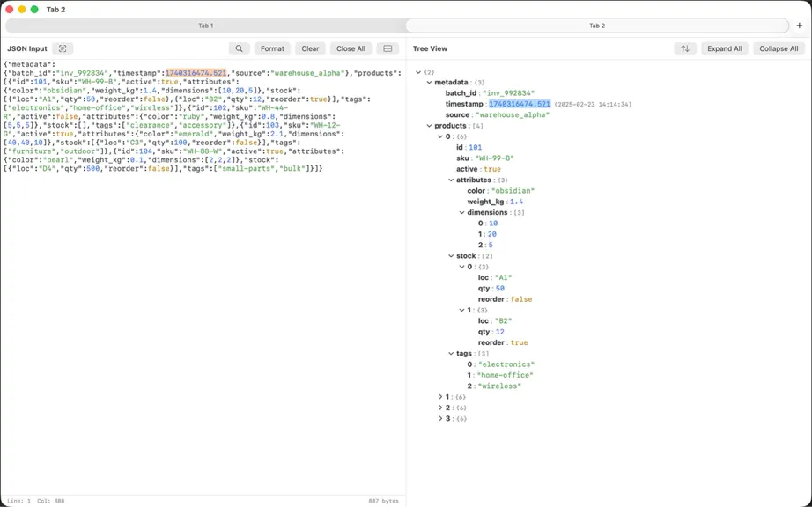Select the loc "B2" row
The image size is (812, 507).
495,321
